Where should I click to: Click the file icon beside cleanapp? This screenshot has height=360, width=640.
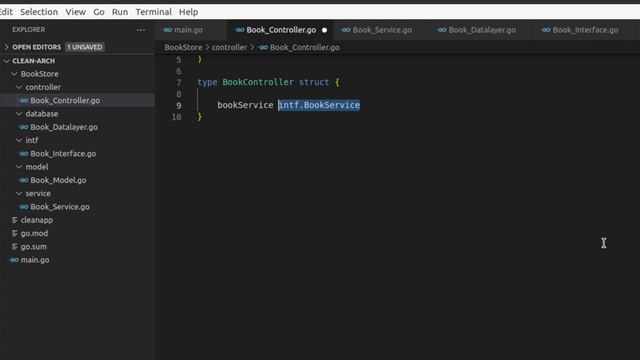[15, 220]
